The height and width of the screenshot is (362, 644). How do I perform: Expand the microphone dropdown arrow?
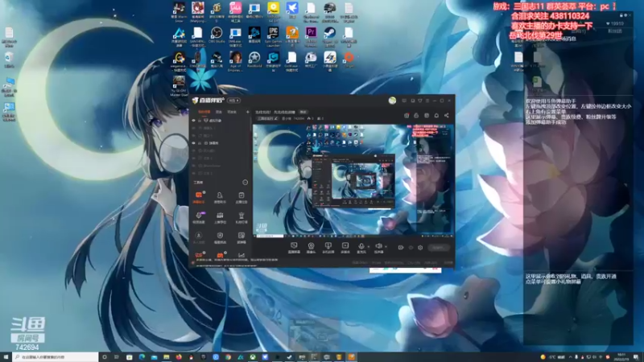tap(368, 247)
